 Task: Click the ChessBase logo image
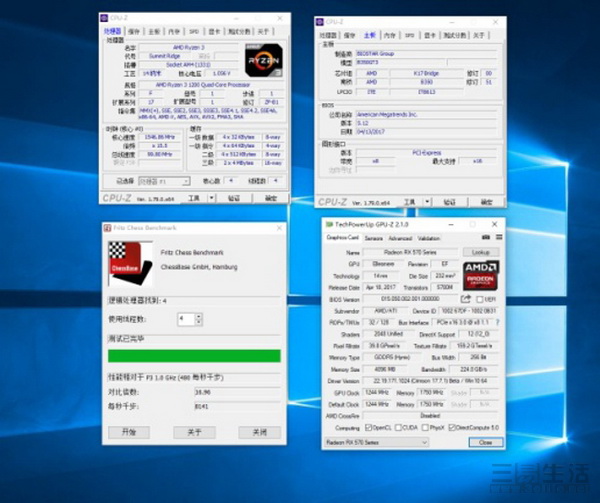(130, 264)
